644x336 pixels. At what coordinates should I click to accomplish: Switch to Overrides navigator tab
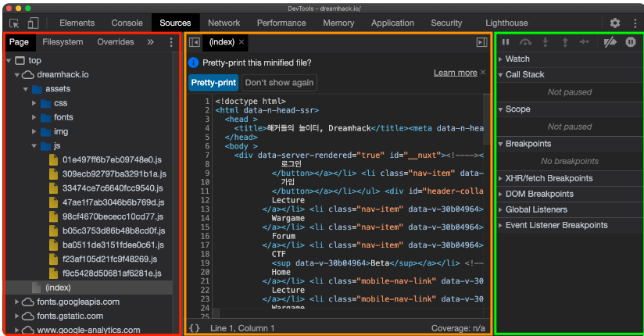click(x=116, y=42)
